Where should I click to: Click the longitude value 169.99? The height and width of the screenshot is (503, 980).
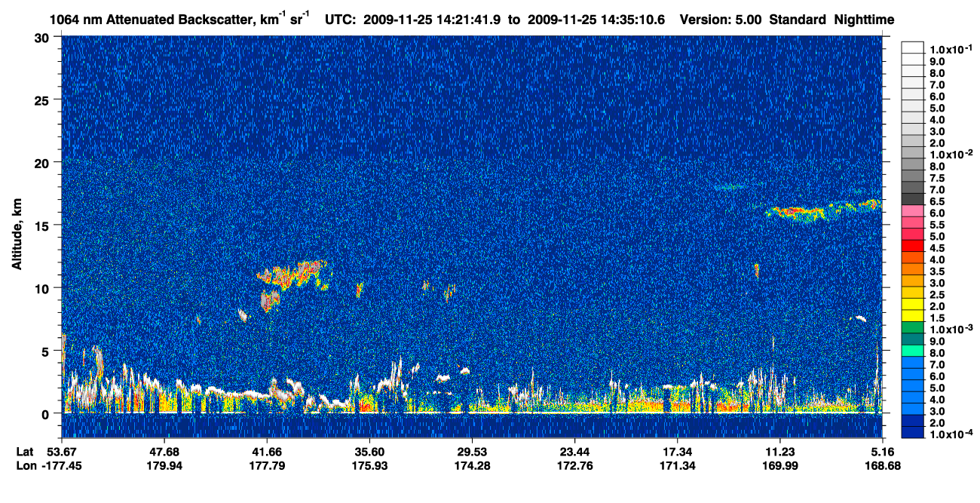coord(779,465)
